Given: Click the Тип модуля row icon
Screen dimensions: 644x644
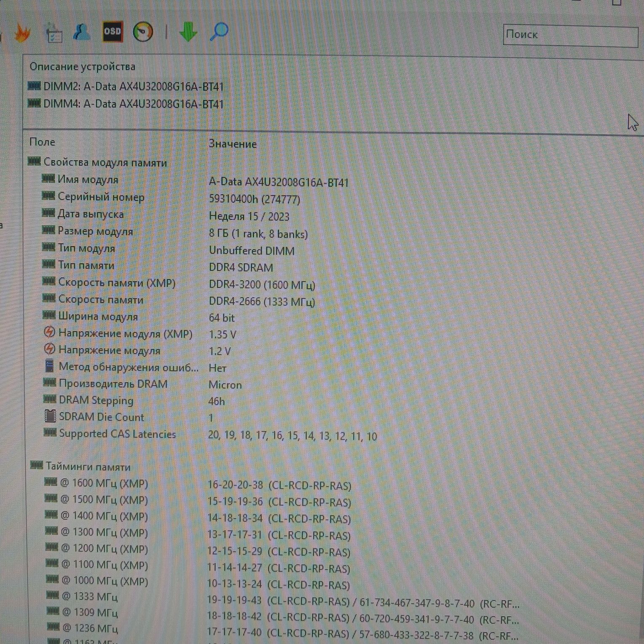Looking at the screenshot, I should tap(49, 247).
